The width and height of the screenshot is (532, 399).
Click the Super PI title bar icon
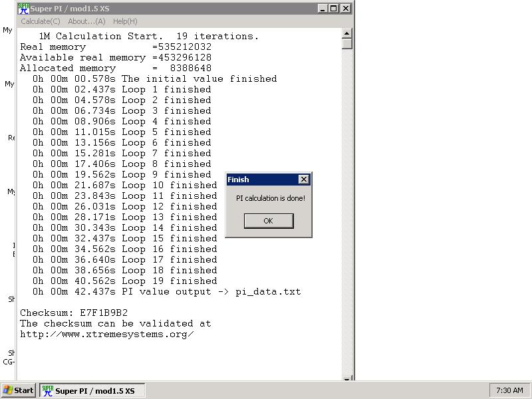(x=23, y=9)
